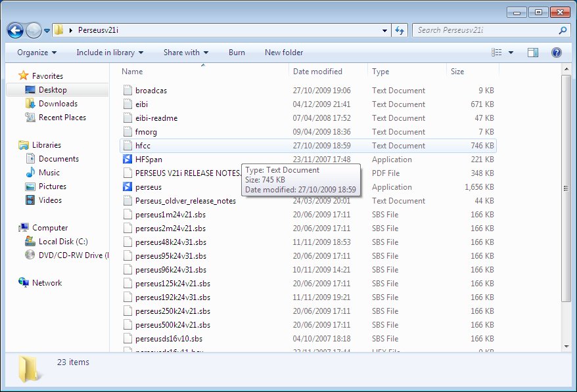Screen dimensions: 577x392
Task: Click the perseus96k24v31.sbs file icon
Action: [127, 270]
